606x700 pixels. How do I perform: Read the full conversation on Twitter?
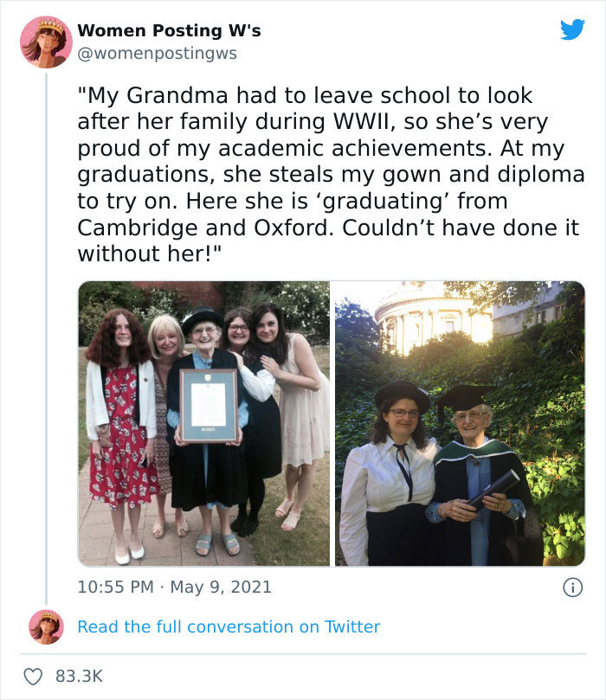(x=229, y=626)
